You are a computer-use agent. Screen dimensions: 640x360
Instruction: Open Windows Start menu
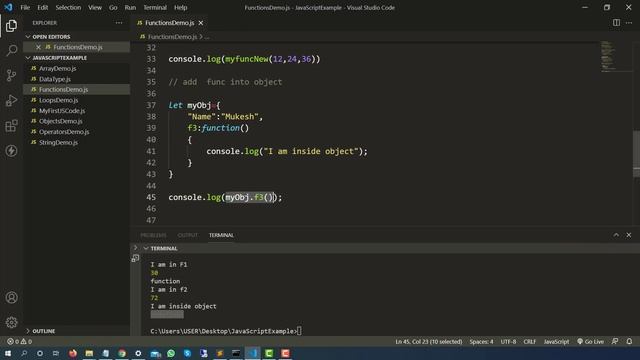tap(8, 353)
